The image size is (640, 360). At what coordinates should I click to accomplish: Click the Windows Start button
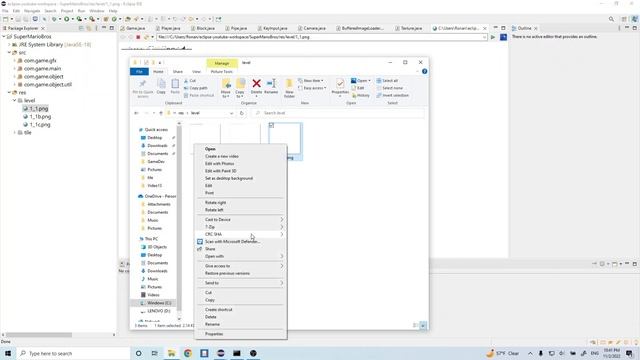(8, 353)
